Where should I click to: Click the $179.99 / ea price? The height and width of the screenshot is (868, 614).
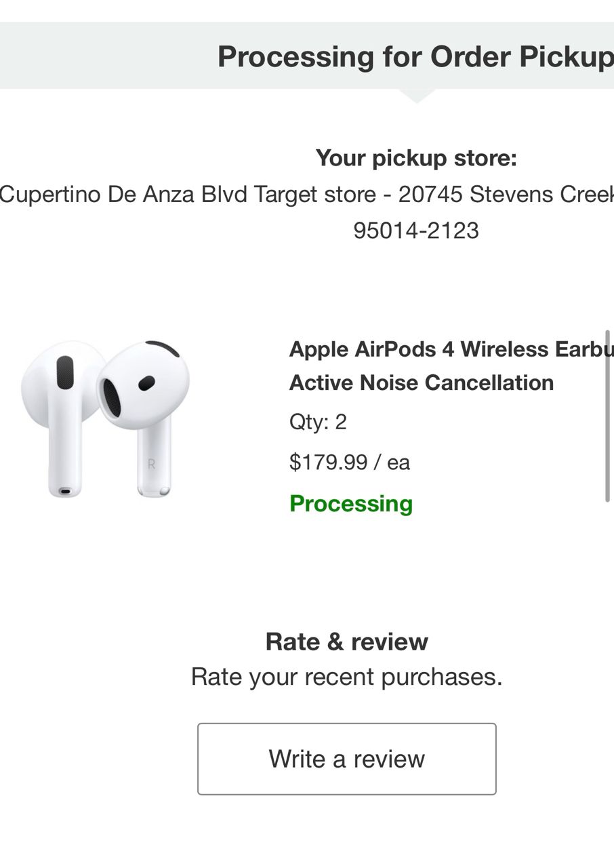tap(349, 462)
